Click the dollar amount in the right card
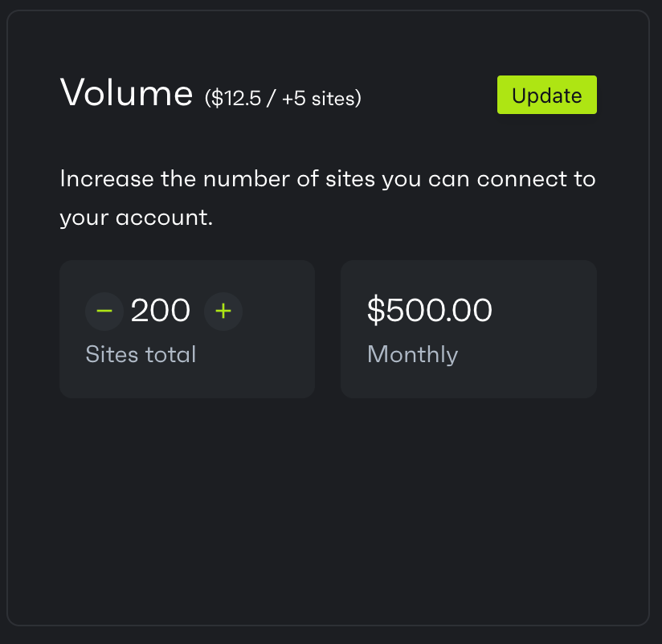The height and width of the screenshot is (644, 662). click(429, 311)
